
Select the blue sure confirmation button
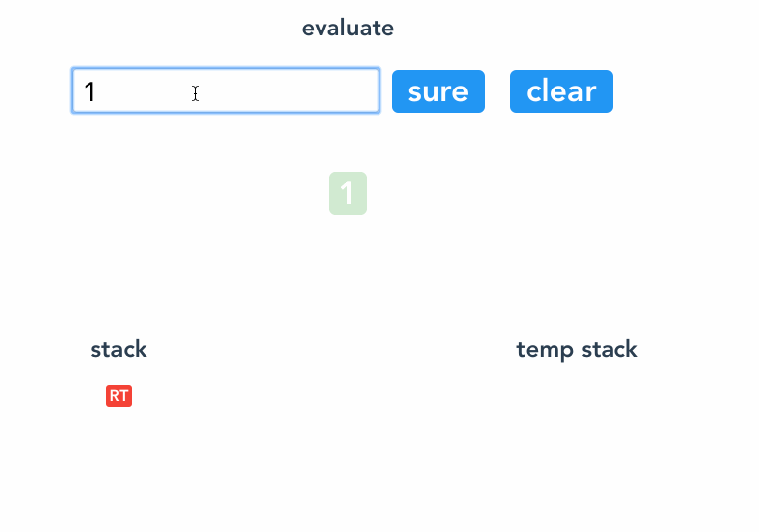coord(438,91)
